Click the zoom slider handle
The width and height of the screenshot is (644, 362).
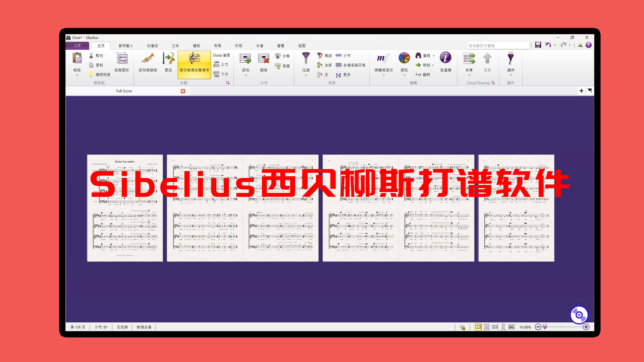tap(545, 326)
